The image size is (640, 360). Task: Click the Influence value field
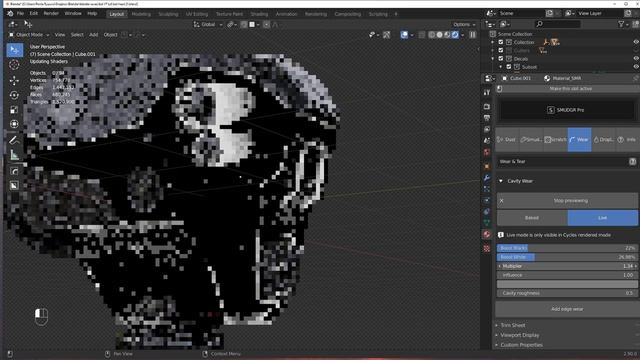coord(567,275)
